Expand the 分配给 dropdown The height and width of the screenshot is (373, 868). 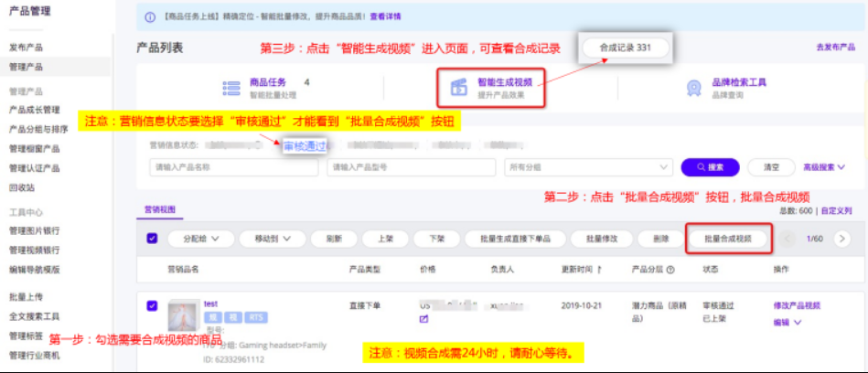[198, 239]
